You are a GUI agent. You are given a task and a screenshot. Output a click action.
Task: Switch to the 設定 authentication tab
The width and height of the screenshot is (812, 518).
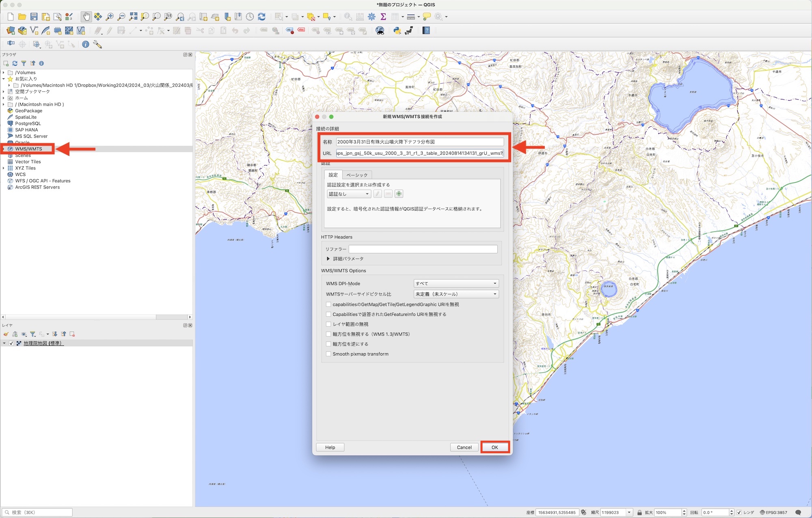click(333, 175)
